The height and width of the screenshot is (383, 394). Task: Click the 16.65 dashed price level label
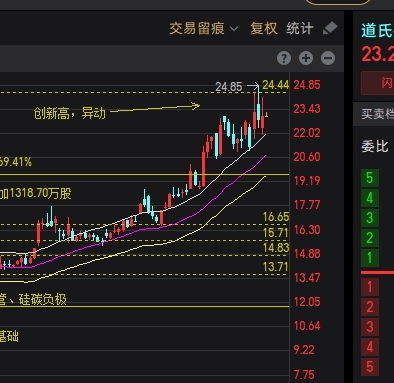(x=276, y=217)
